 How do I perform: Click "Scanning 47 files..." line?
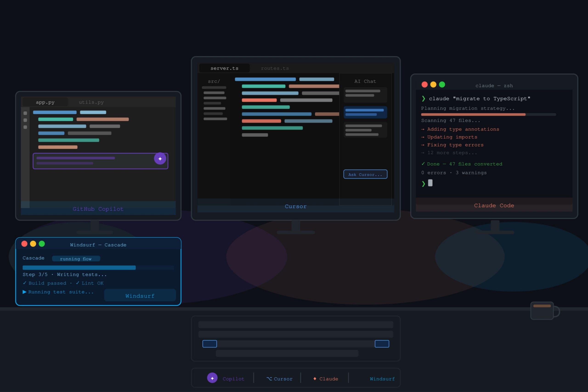click(450, 121)
